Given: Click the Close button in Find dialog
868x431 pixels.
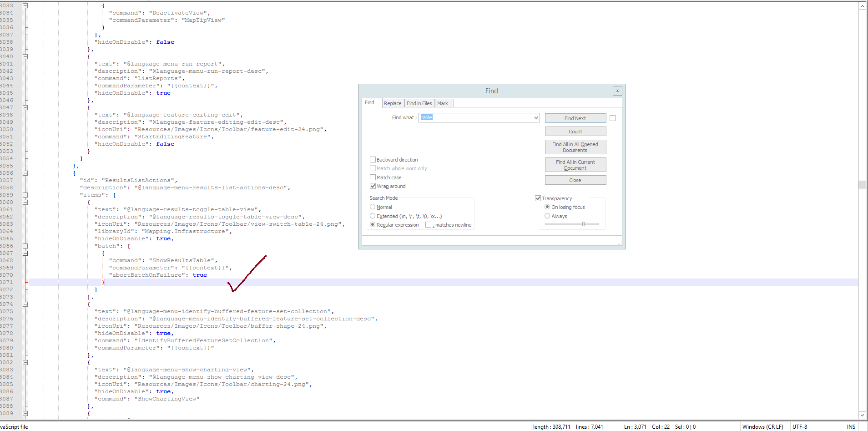Looking at the screenshot, I should pyautogui.click(x=575, y=180).
